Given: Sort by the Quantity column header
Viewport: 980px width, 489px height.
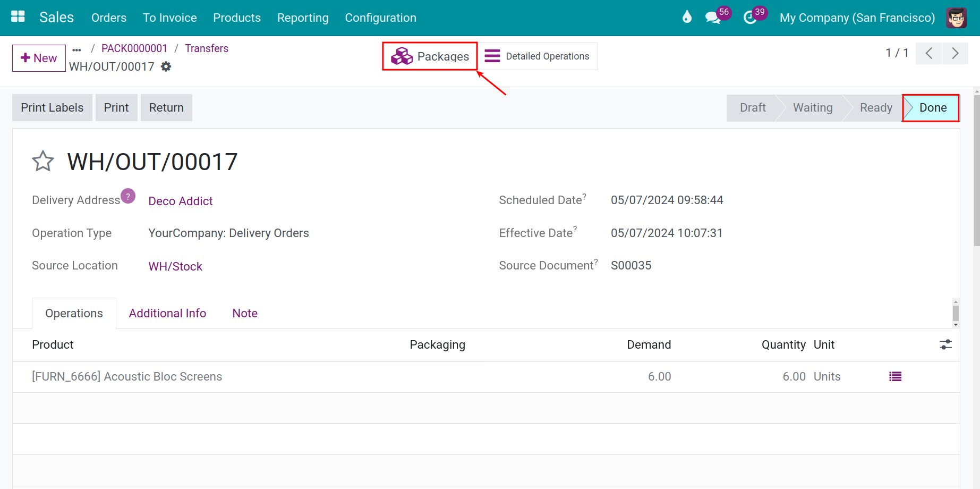Looking at the screenshot, I should 783,344.
